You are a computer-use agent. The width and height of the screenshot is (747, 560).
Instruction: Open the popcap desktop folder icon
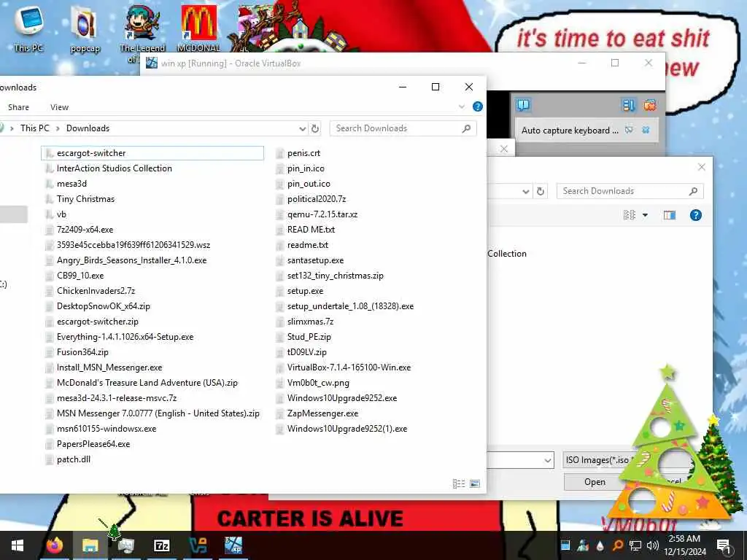tap(85, 29)
